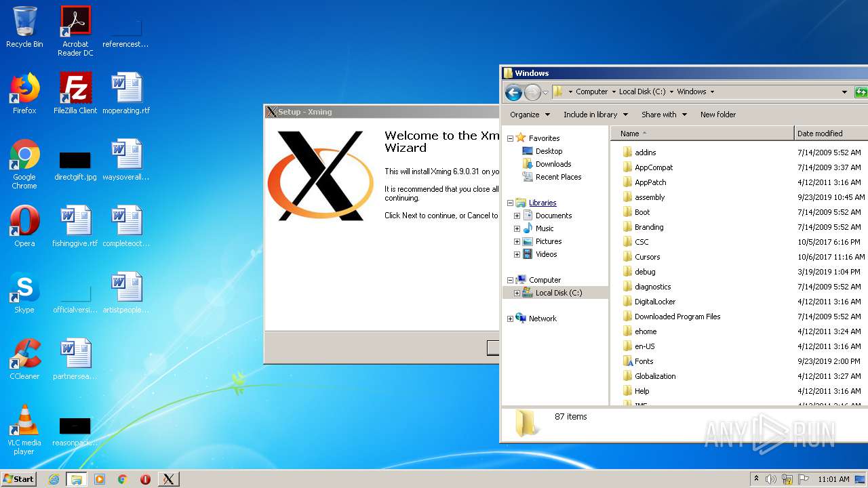The image size is (868, 488).
Task: Open the Start menu
Action: pos(19,479)
